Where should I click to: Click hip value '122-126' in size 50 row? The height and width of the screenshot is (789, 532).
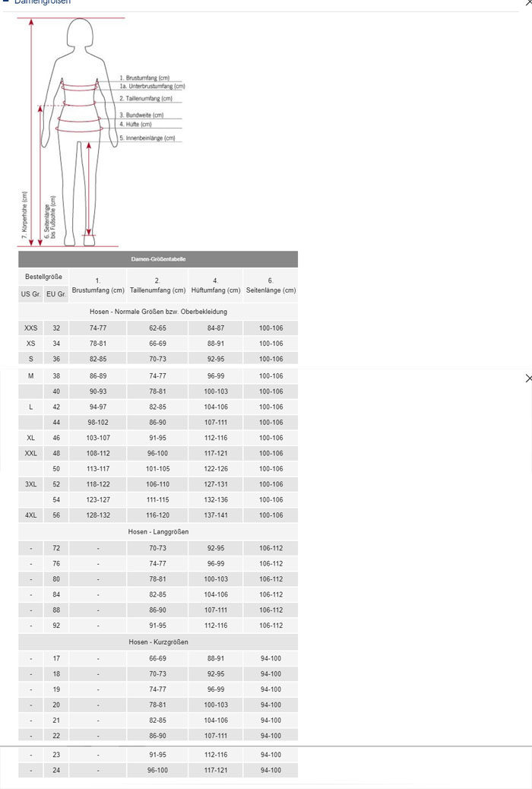(216, 469)
